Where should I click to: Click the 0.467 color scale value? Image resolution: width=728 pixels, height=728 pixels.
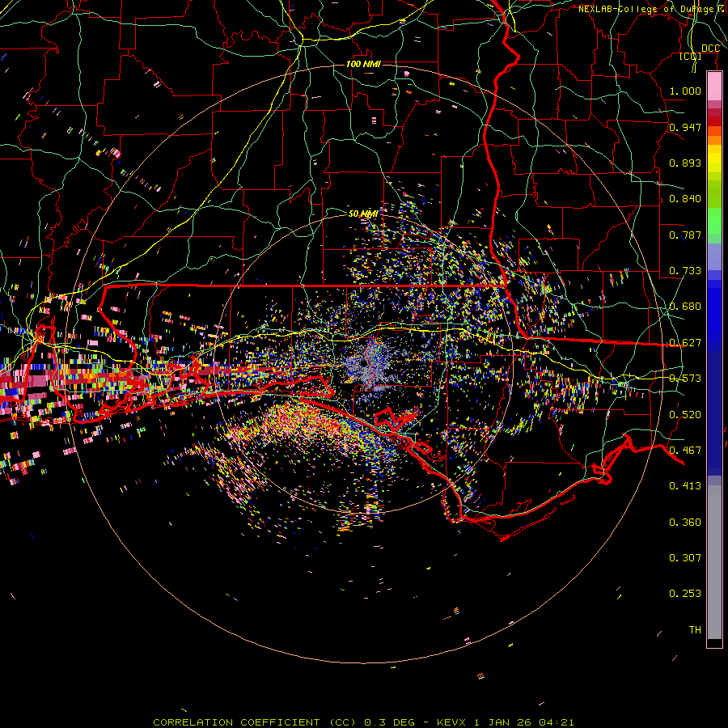pos(685,450)
